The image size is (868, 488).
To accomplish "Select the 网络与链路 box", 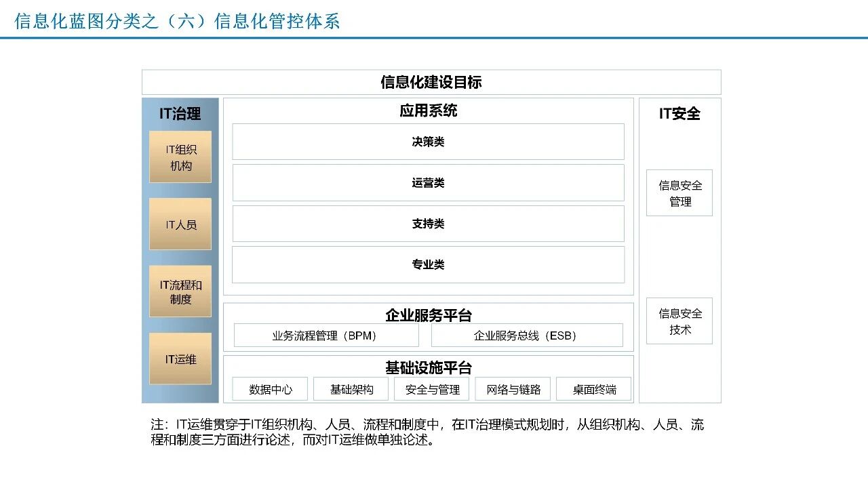I will click(x=513, y=389).
